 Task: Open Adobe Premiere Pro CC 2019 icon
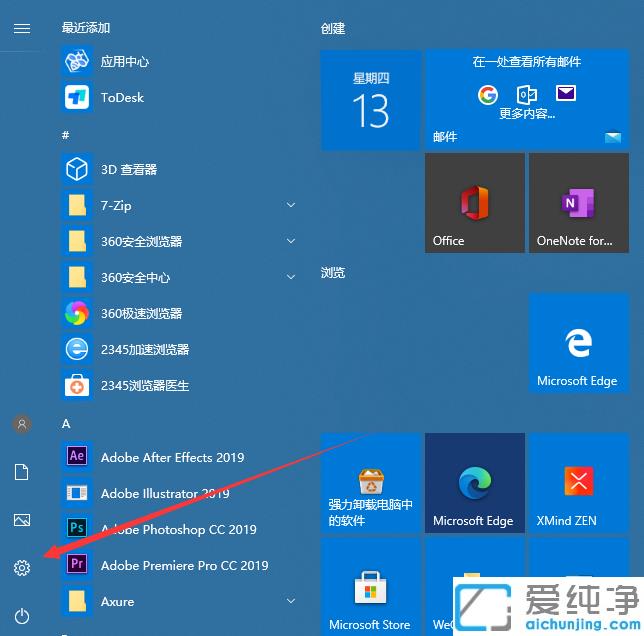77,565
